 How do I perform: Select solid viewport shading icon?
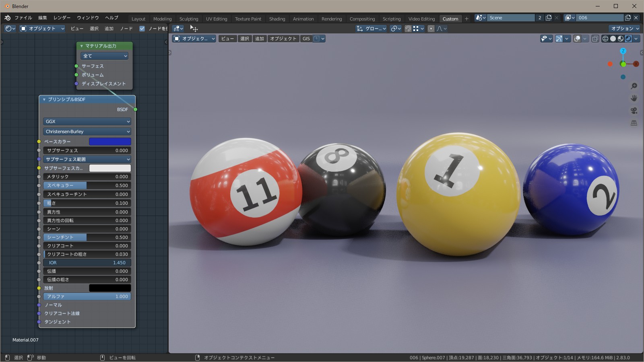click(x=613, y=39)
